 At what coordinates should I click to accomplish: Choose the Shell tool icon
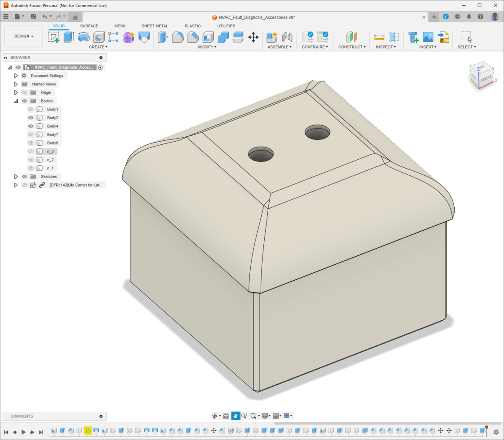(208, 37)
